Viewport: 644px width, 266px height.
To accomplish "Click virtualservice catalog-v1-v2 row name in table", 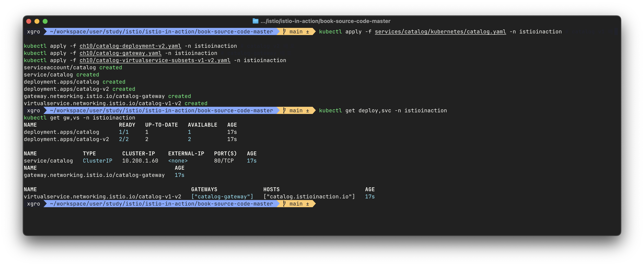I will click(x=103, y=197).
